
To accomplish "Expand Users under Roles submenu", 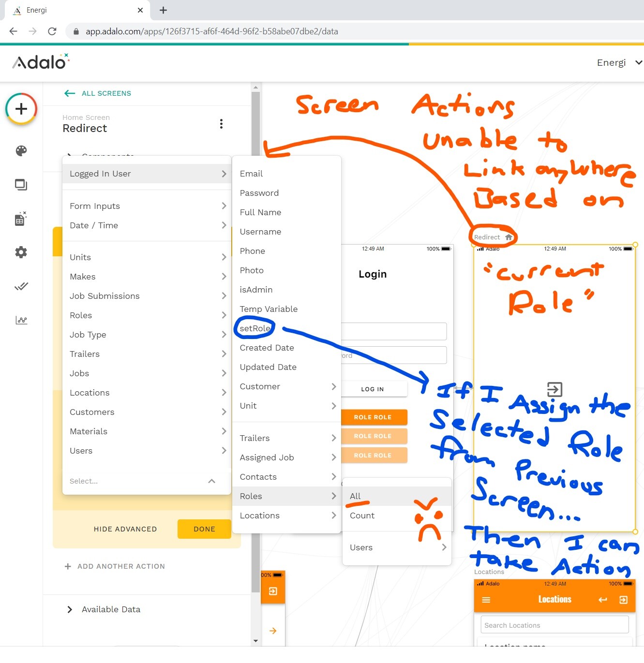I will pyautogui.click(x=397, y=547).
